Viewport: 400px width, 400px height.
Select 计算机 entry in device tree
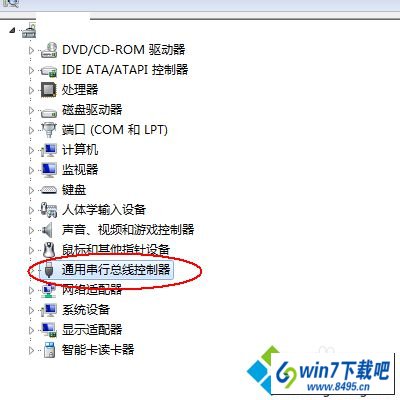pyautogui.click(x=80, y=150)
